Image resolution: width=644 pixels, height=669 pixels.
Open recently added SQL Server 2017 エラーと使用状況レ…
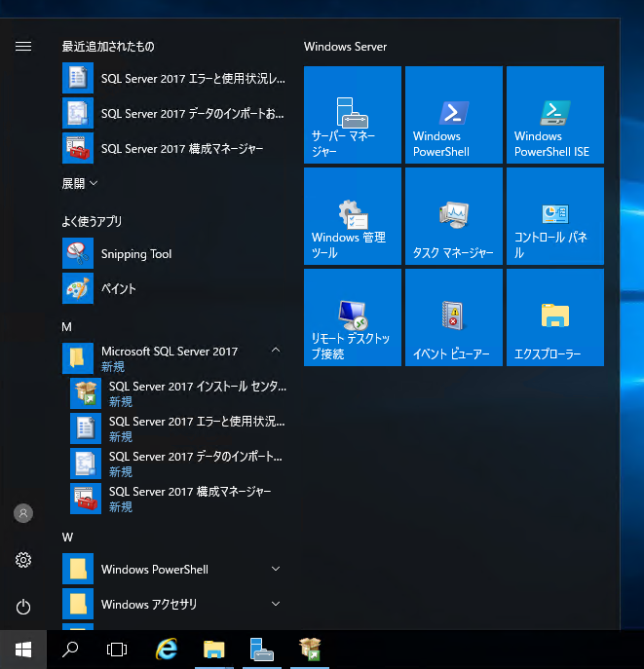pyautogui.click(x=175, y=78)
